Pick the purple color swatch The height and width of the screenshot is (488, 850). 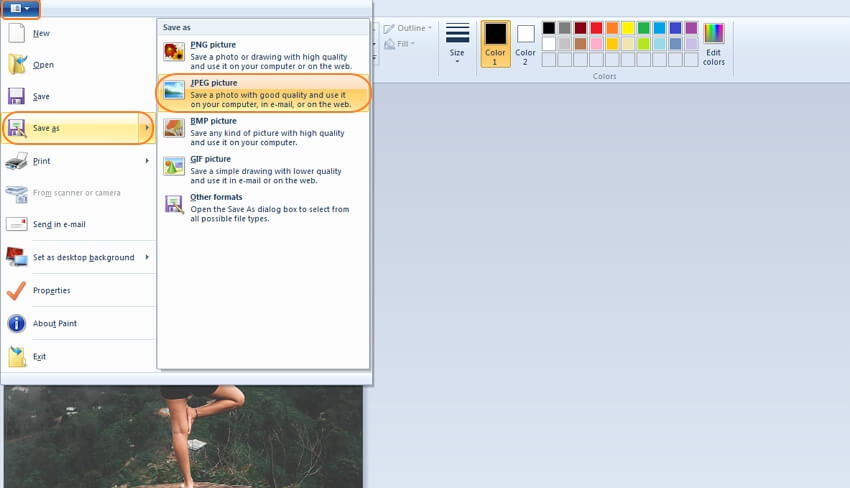point(691,28)
